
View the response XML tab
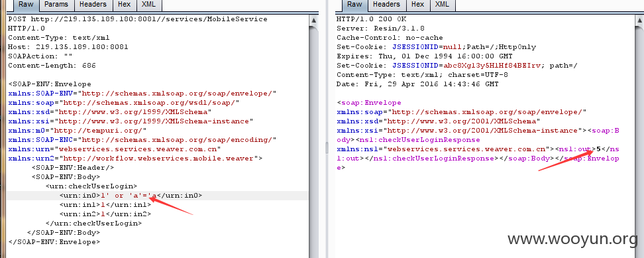pyautogui.click(x=442, y=5)
